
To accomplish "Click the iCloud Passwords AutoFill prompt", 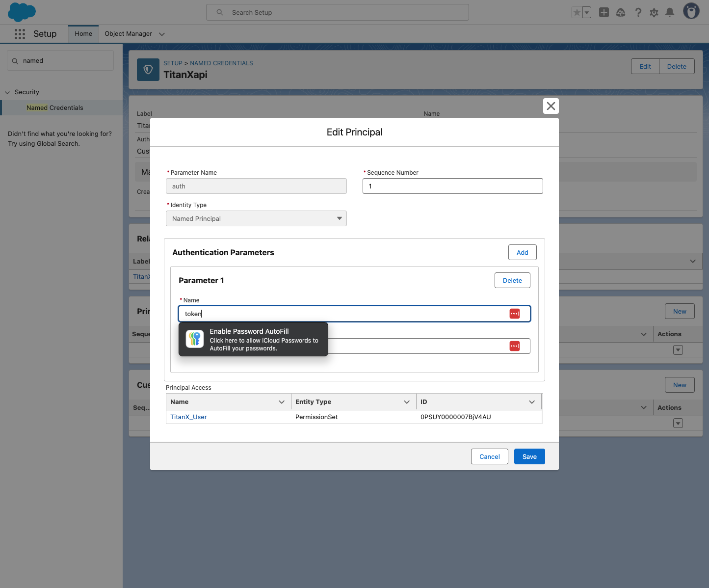I will (253, 339).
